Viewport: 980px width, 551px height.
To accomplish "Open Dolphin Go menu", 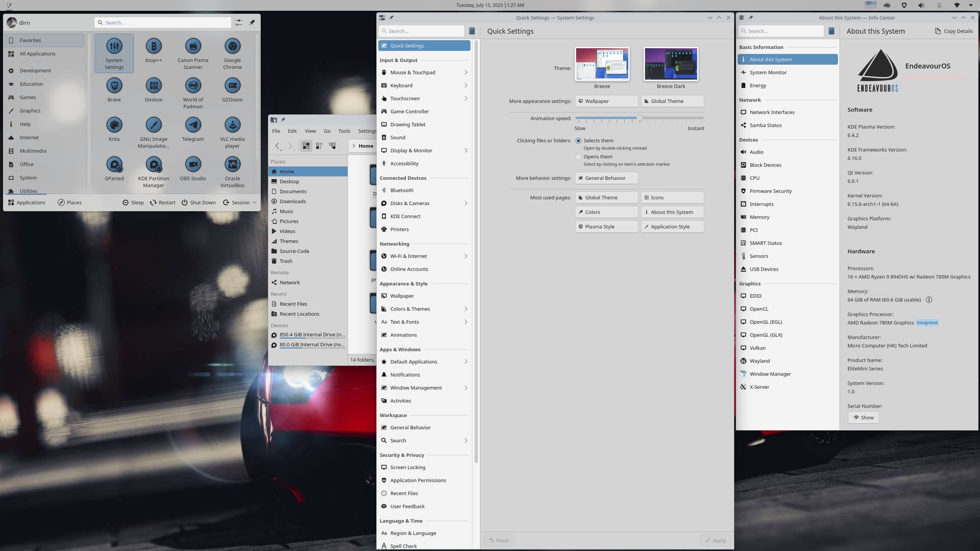I will (327, 131).
